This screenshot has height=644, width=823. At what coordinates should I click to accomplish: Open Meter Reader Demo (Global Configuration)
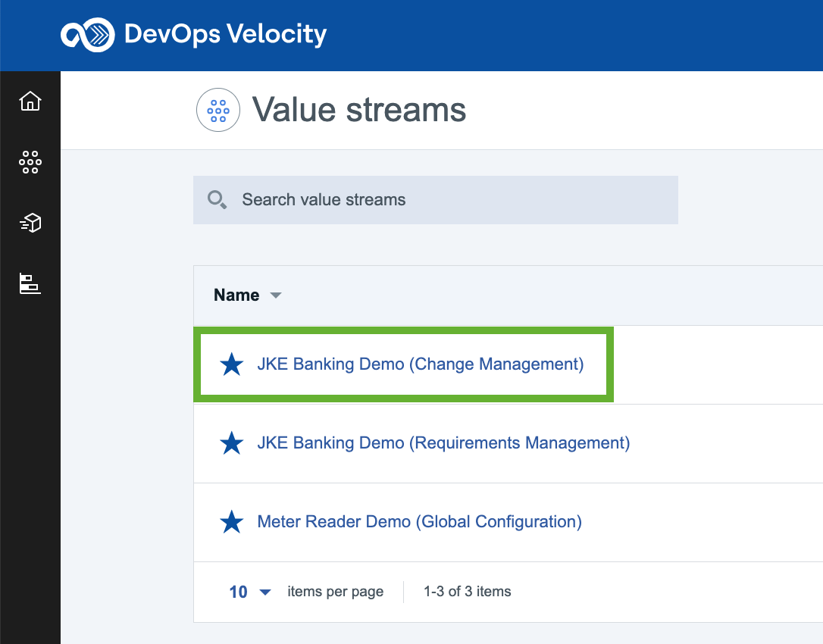419,522
